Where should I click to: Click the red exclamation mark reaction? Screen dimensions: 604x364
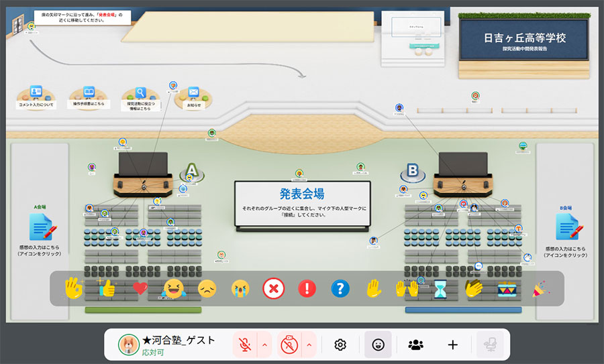click(307, 288)
